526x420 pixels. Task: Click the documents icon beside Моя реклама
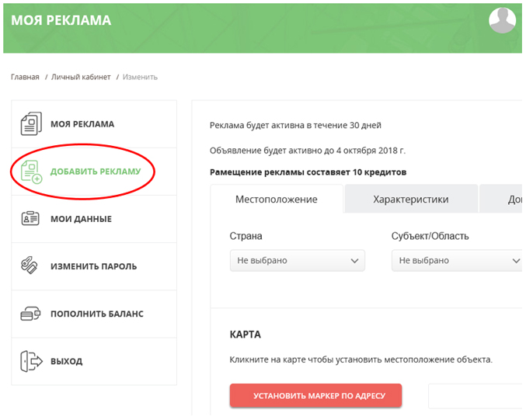pyautogui.click(x=30, y=123)
